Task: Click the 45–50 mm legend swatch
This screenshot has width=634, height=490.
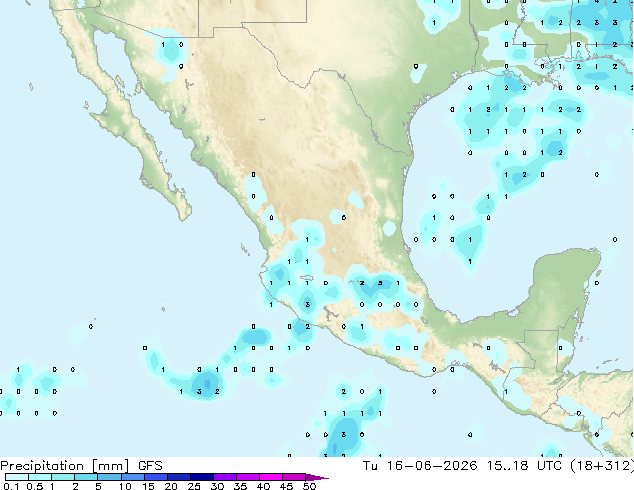Action: (x=294, y=477)
